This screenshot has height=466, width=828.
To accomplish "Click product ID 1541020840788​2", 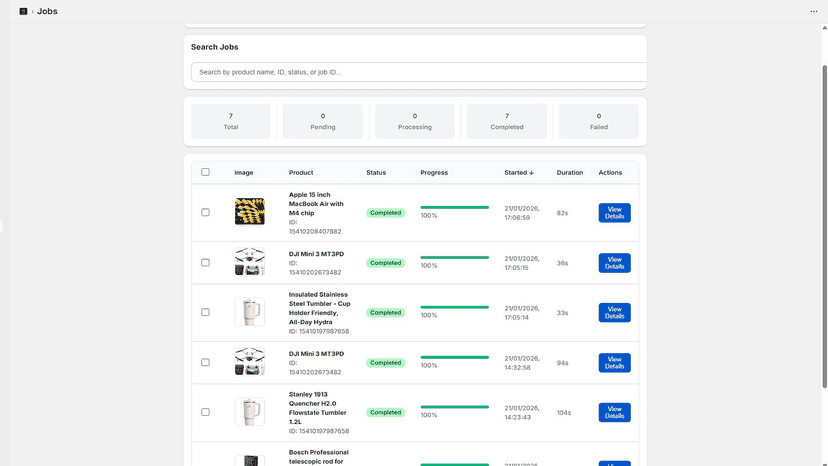I will [315, 231].
